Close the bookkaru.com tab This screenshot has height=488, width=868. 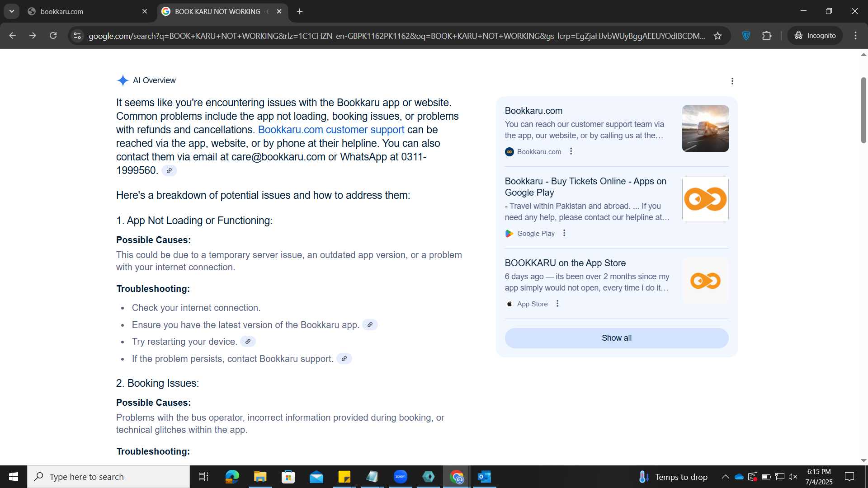(145, 11)
